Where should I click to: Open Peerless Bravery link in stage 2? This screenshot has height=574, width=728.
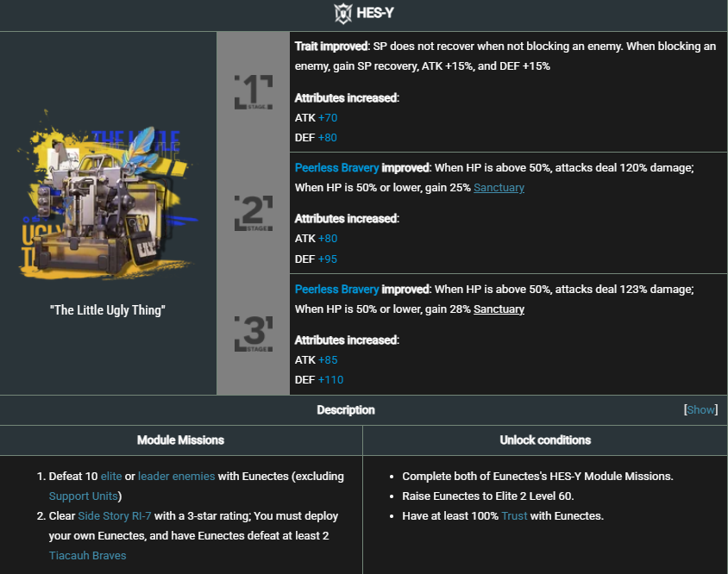tap(336, 167)
